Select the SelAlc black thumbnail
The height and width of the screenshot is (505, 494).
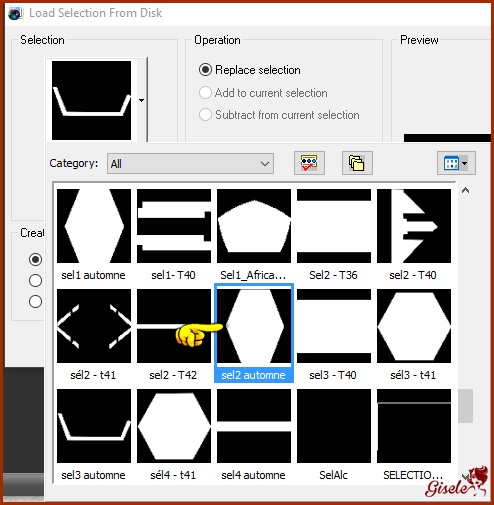click(x=334, y=426)
